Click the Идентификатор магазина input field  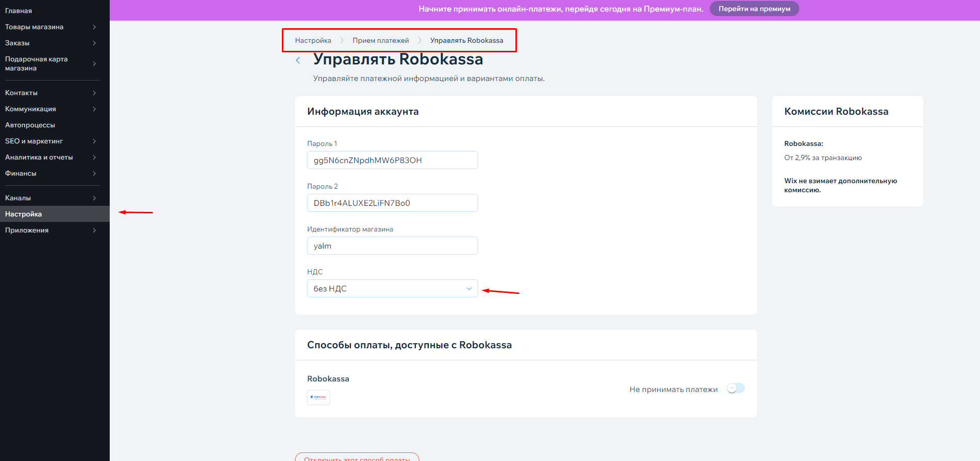point(393,246)
